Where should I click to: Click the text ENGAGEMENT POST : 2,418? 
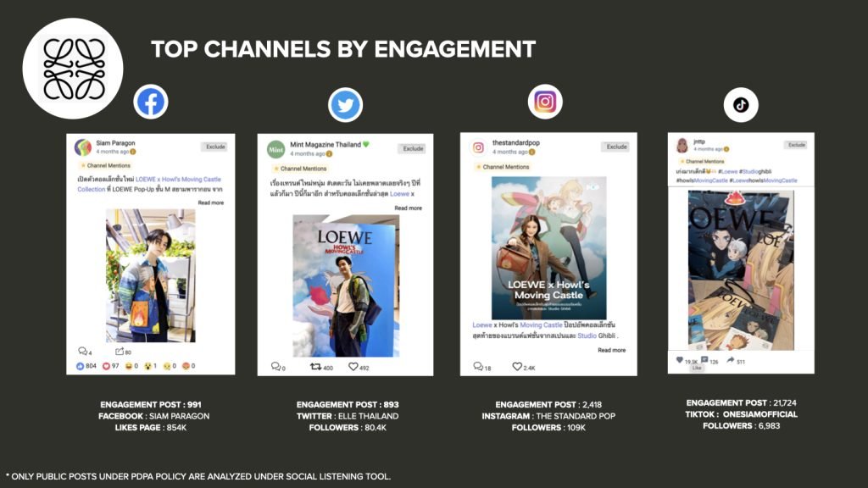click(548, 404)
